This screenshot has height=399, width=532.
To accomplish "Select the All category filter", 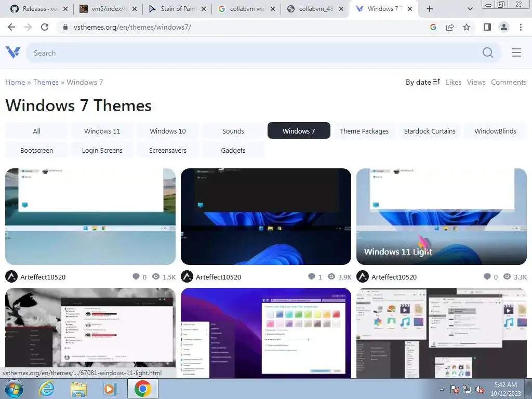I will click(37, 131).
